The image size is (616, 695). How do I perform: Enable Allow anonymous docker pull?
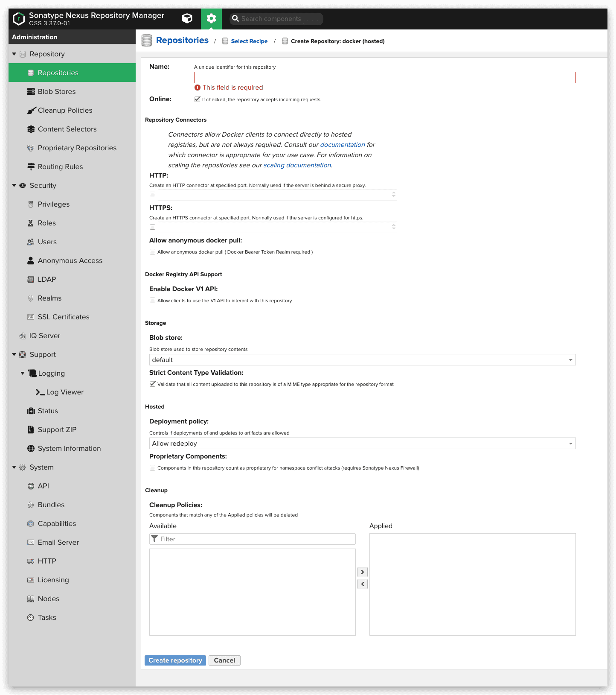pos(152,252)
